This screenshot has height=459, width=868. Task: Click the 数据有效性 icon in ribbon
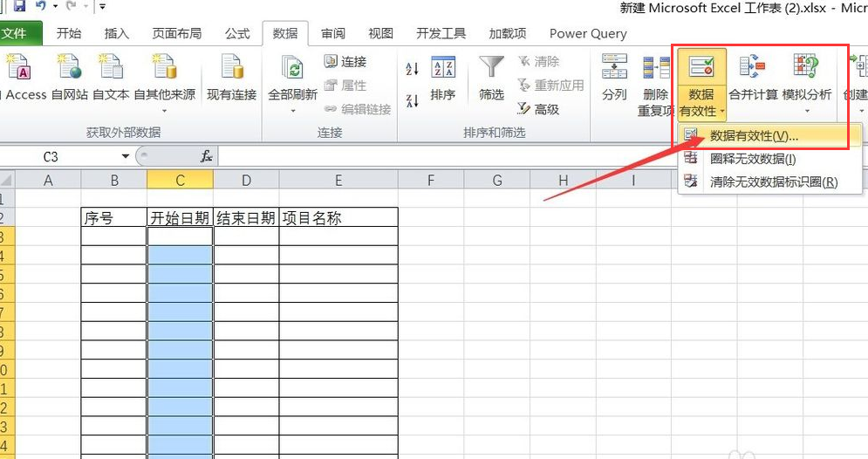[x=701, y=67]
